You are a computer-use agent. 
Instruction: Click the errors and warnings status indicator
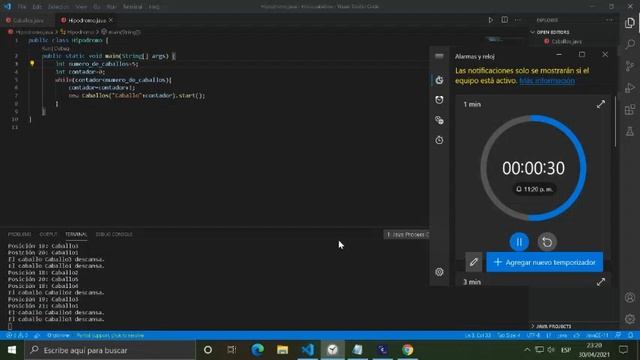[x=17, y=335]
